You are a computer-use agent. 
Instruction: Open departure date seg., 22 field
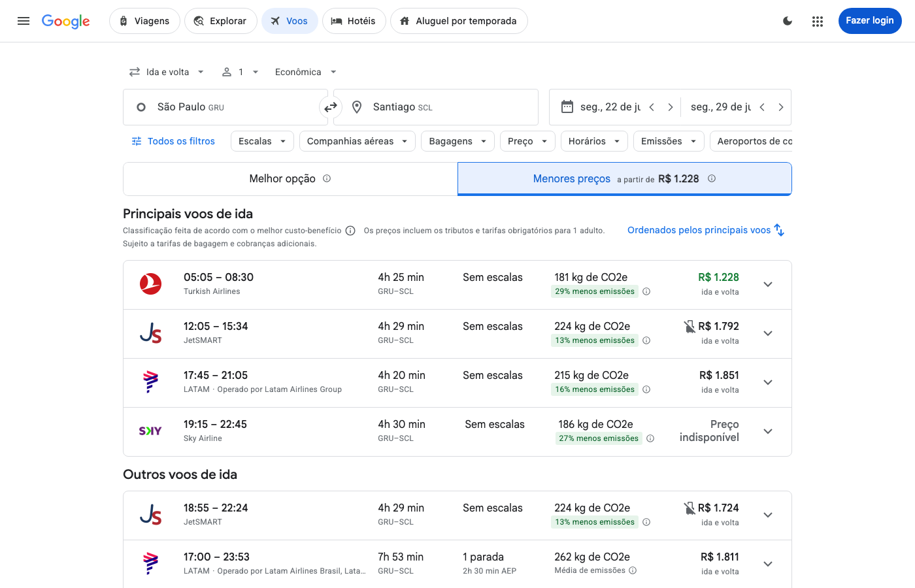pyautogui.click(x=610, y=107)
